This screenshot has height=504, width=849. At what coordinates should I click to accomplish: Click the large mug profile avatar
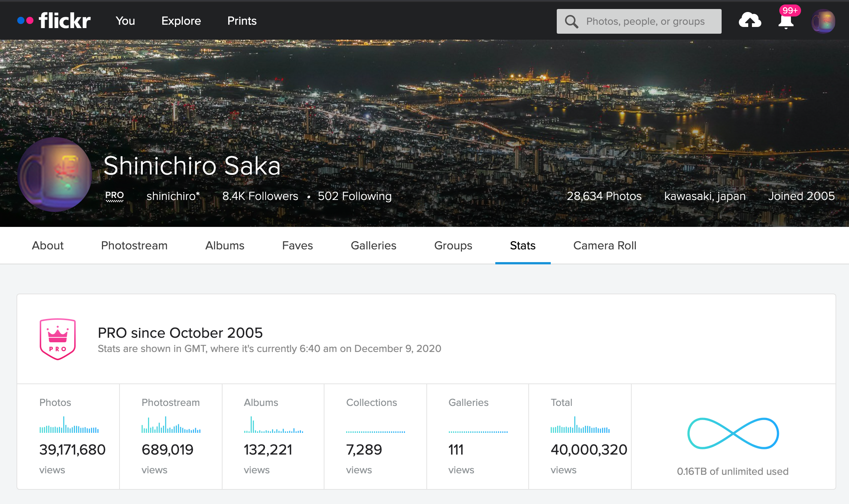pos(55,174)
